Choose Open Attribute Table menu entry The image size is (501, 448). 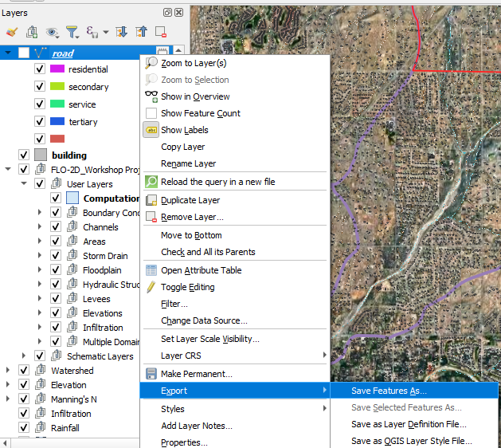(201, 270)
